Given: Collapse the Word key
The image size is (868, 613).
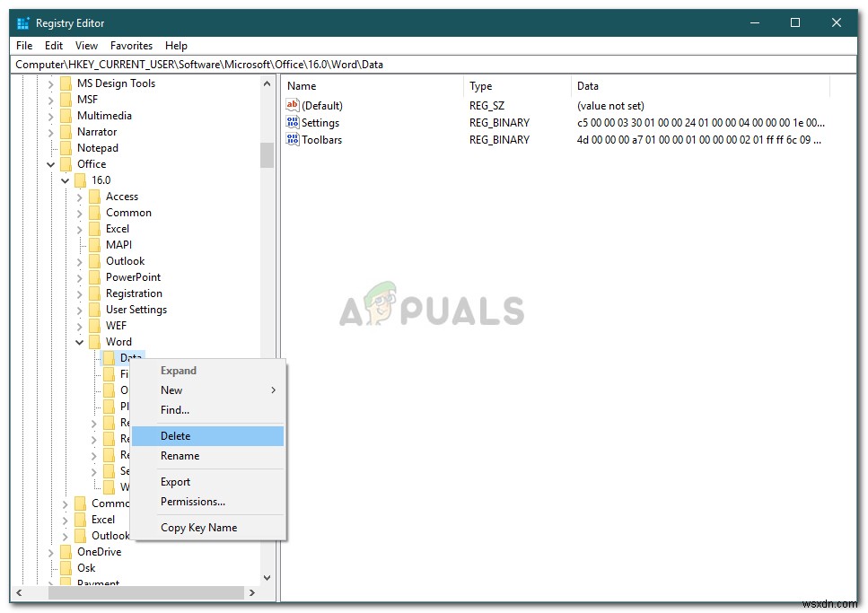Looking at the screenshot, I should tap(79, 342).
